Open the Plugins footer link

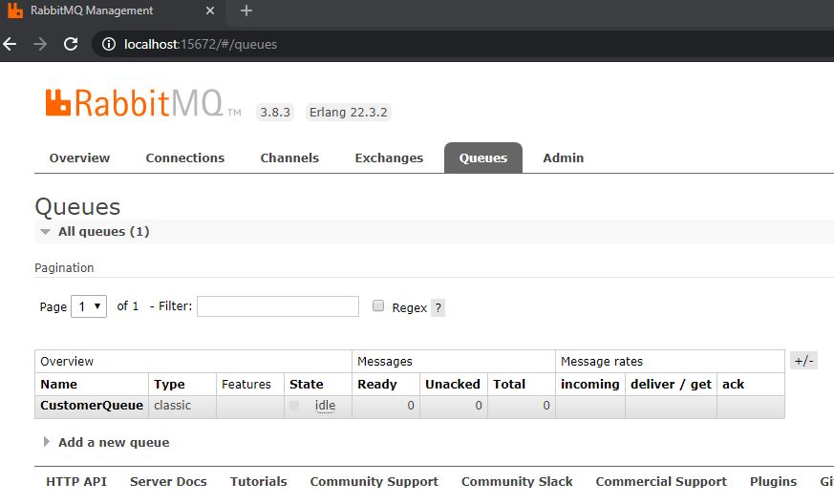coord(774,482)
